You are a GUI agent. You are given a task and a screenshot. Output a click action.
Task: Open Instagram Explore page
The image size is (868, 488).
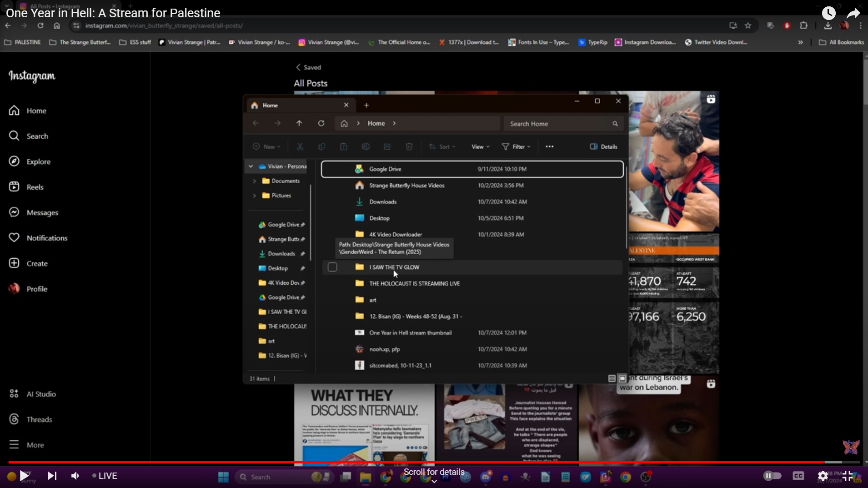(30, 161)
